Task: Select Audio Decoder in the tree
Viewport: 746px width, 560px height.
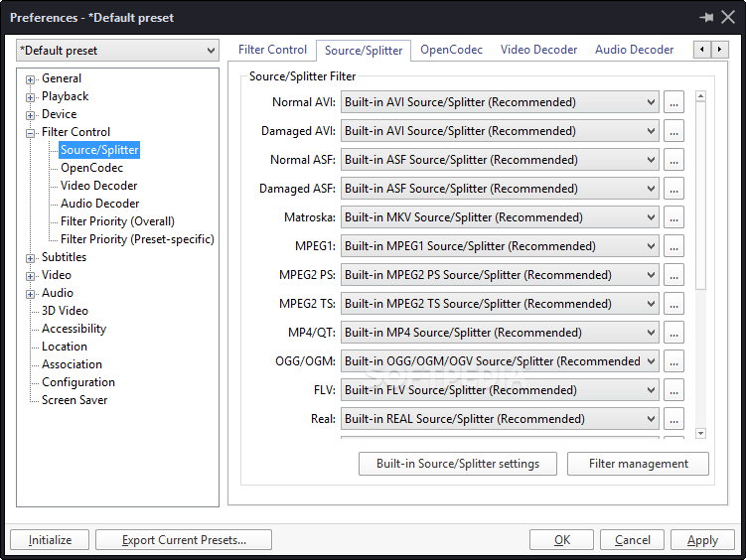Action: click(100, 204)
